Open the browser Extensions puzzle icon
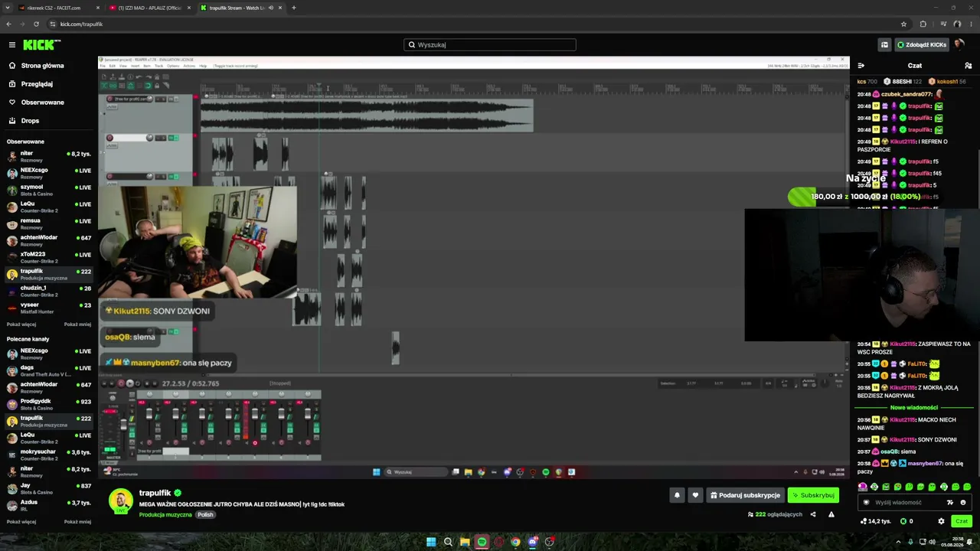Screen dimensions: 980x551 pyautogui.click(x=923, y=24)
